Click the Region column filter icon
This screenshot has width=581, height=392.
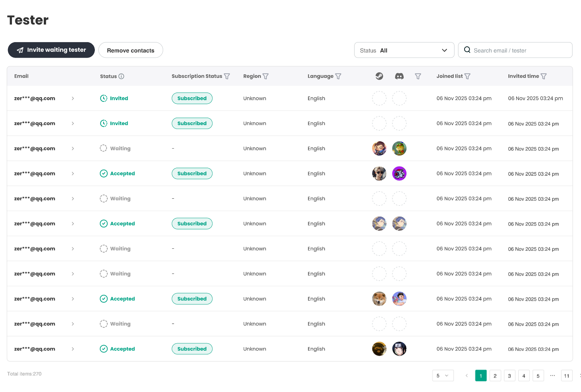[x=266, y=76]
